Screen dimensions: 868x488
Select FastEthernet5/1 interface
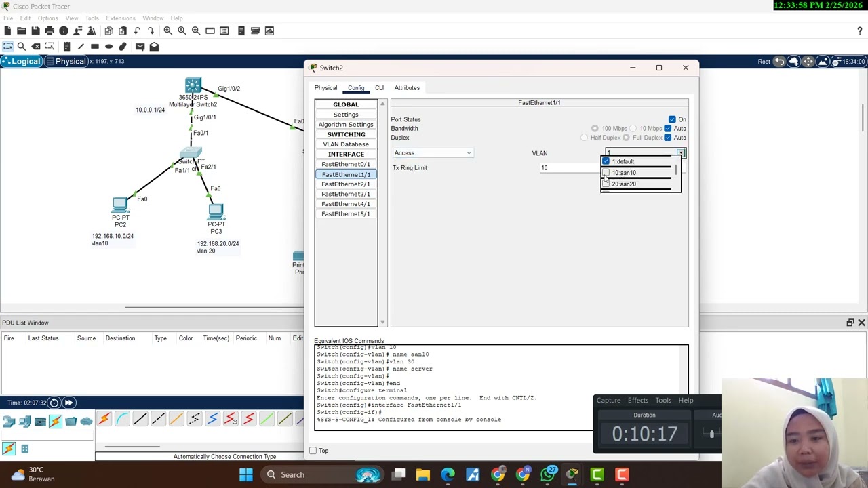click(346, 214)
